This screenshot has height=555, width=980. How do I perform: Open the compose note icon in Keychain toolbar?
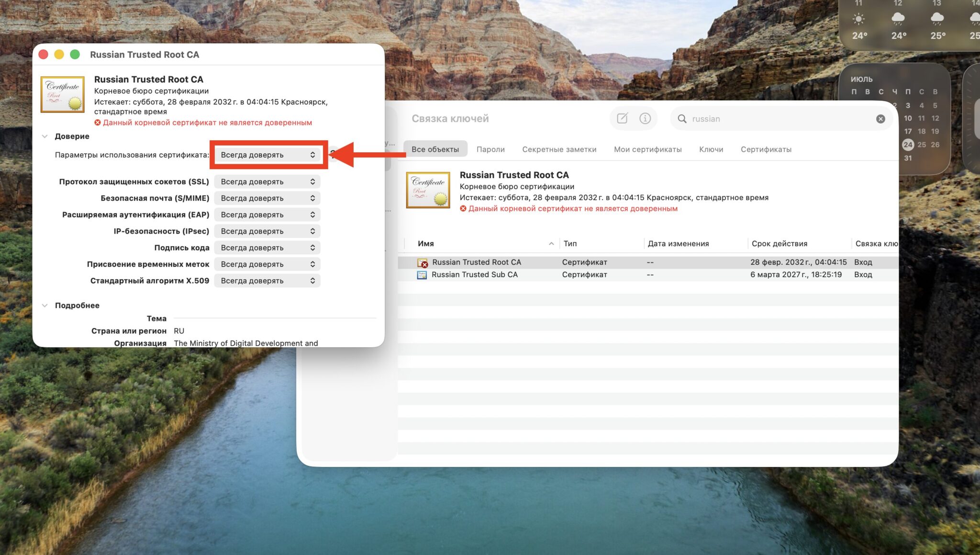tap(622, 118)
